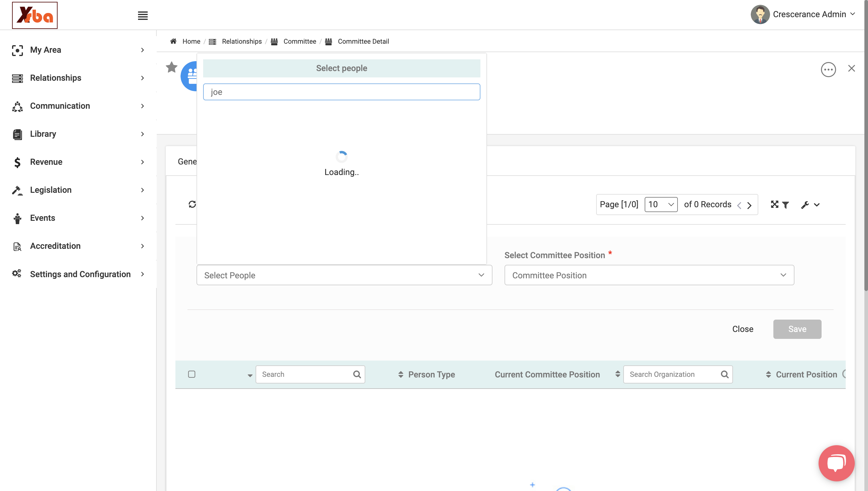Expand Accreditation sidebar menu
The image size is (868, 491).
click(78, 246)
